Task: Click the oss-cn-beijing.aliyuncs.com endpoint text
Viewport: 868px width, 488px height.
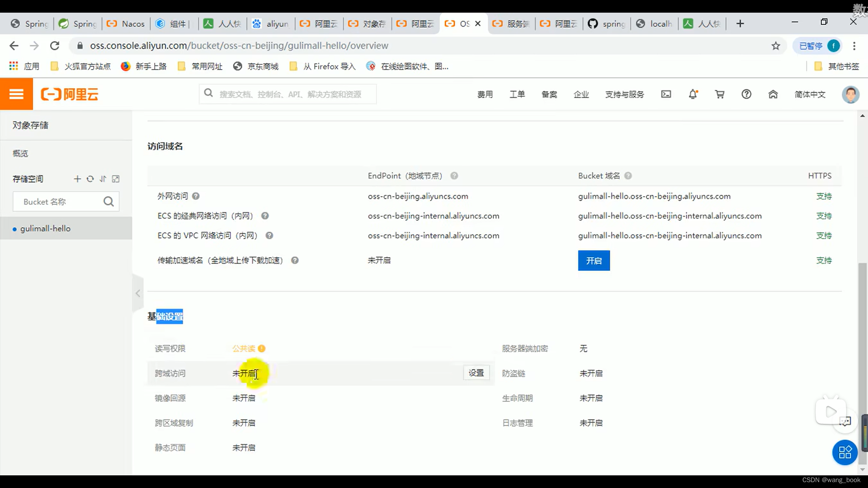Action: click(x=418, y=196)
